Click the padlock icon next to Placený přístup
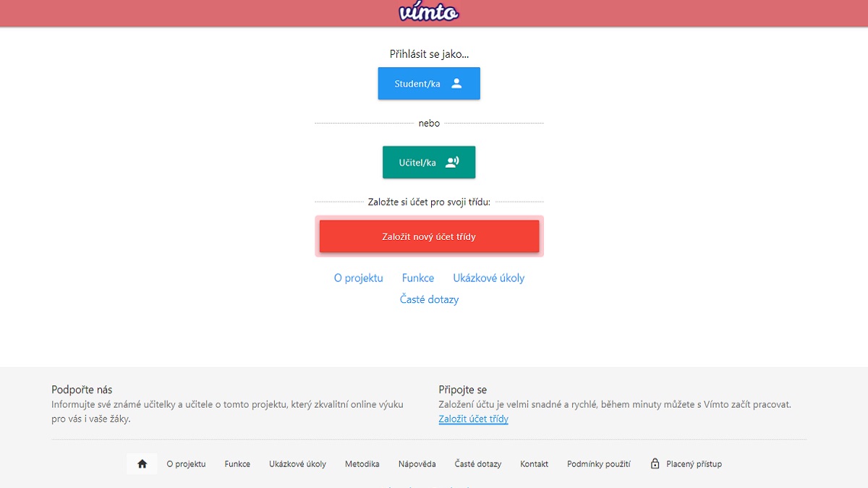868x488 pixels. [655, 463]
